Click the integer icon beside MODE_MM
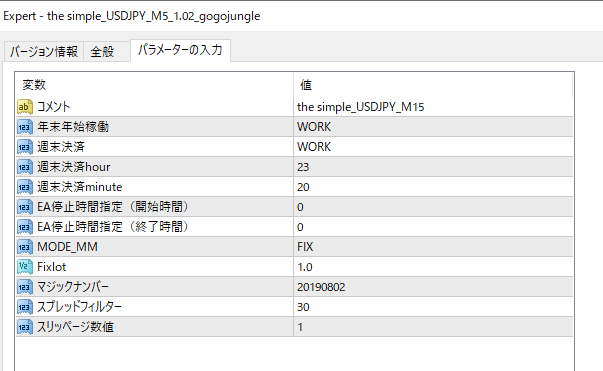603x371 pixels. (25, 247)
